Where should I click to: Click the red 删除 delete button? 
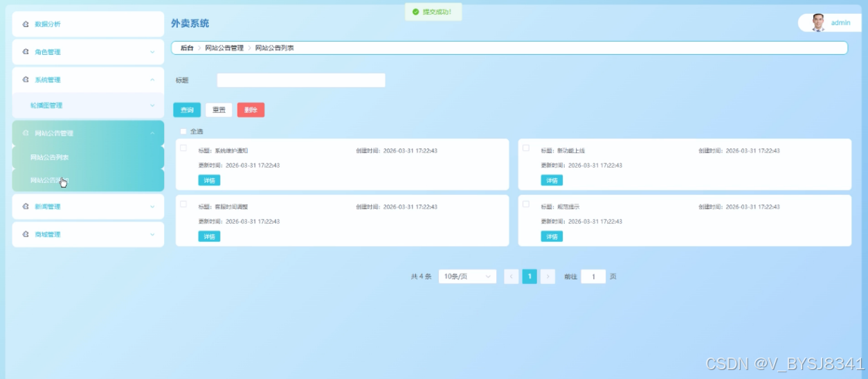[x=251, y=109]
